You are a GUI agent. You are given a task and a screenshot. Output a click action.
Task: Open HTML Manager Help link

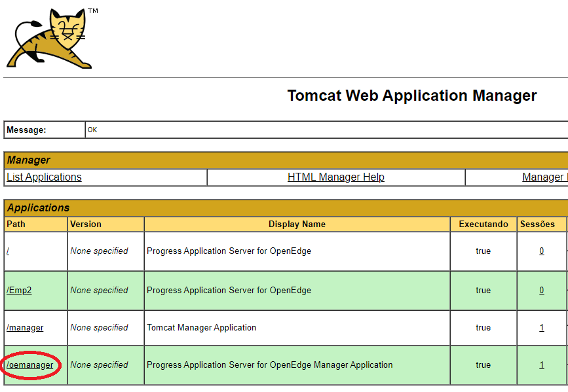point(336,177)
